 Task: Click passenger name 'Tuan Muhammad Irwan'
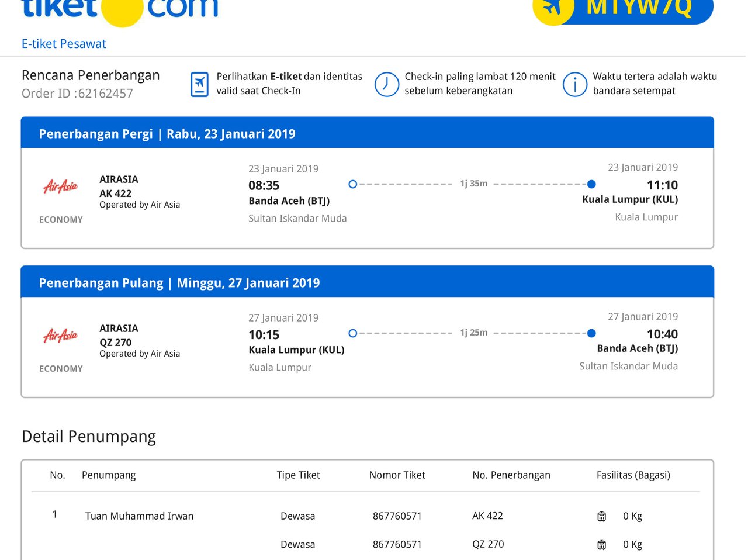pos(139,516)
